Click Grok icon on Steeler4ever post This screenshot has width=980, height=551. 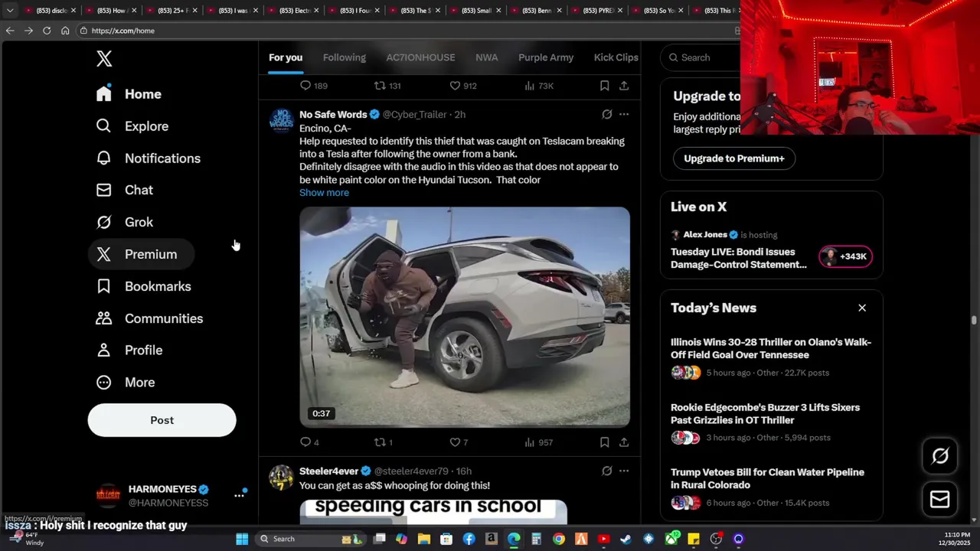[606, 471]
